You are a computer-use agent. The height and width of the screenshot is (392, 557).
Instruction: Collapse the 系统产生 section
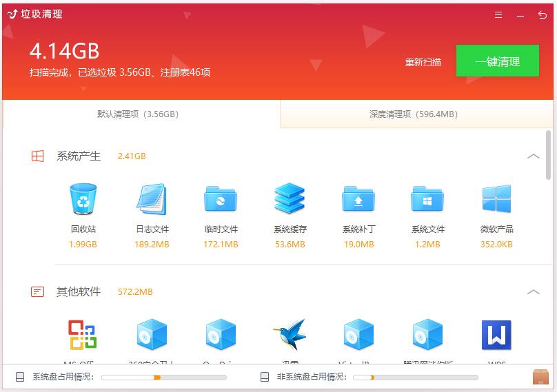click(533, 156)
